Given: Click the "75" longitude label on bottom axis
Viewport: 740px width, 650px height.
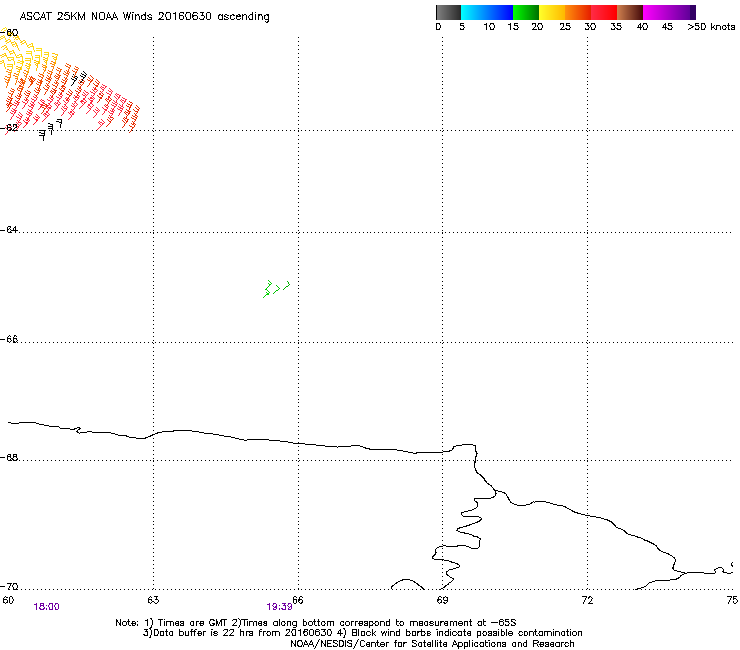Looking at the screenshot, I should coord(732,600).
